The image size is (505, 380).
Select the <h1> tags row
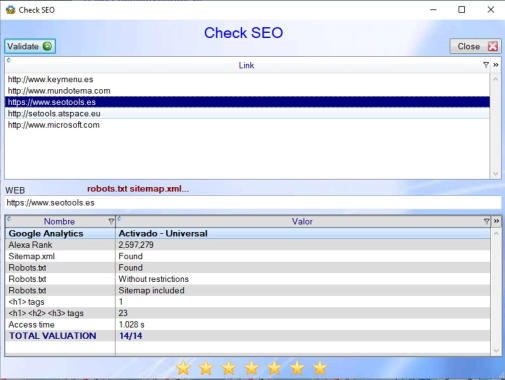tap(248, 302)
